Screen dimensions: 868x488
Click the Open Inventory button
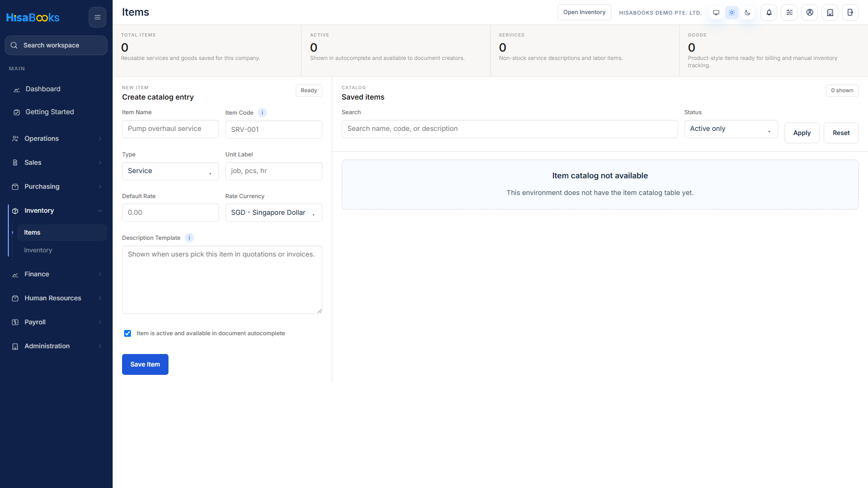[x=584, y=13]
